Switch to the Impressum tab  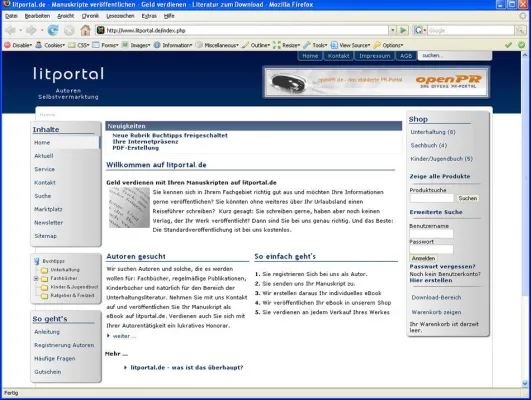(x=375, y=56)
